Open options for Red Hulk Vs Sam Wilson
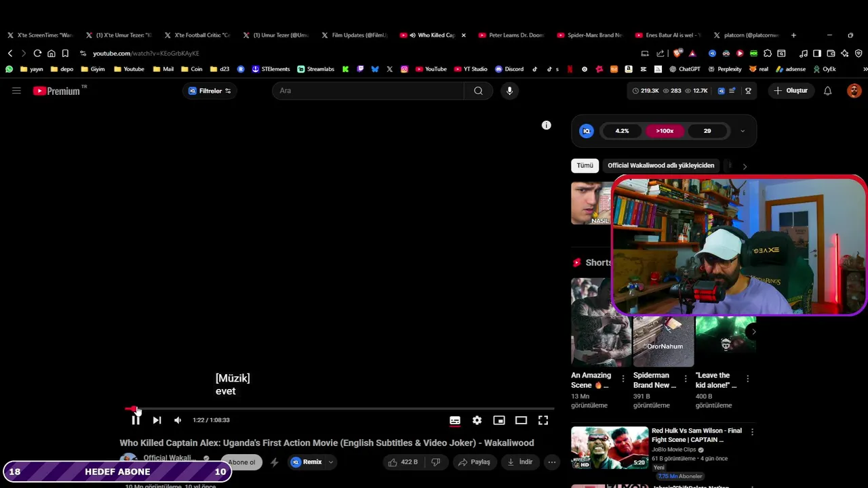 [751, 432]
